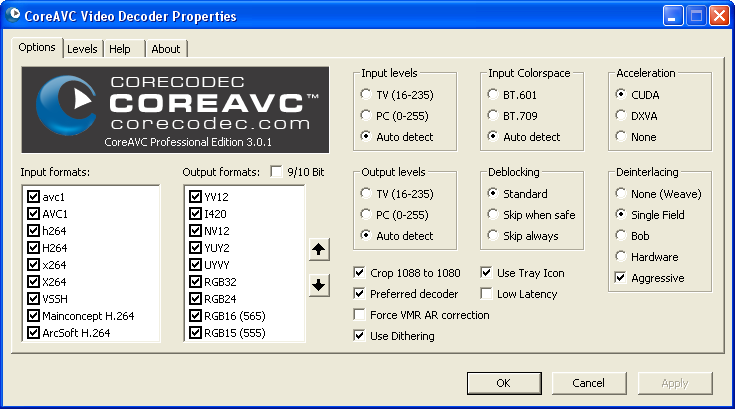Select None (Weave) deinterlacing

pos(621,193)
